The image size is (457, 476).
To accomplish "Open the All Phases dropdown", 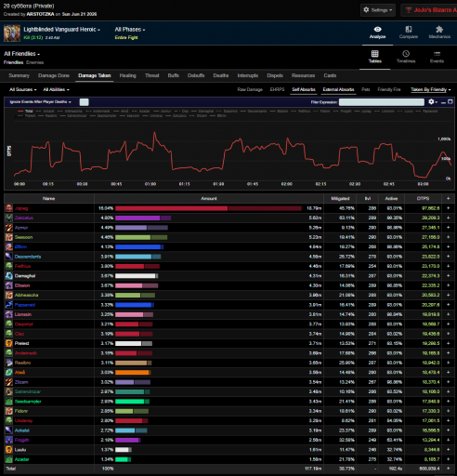I will click(x=130, y=30).
